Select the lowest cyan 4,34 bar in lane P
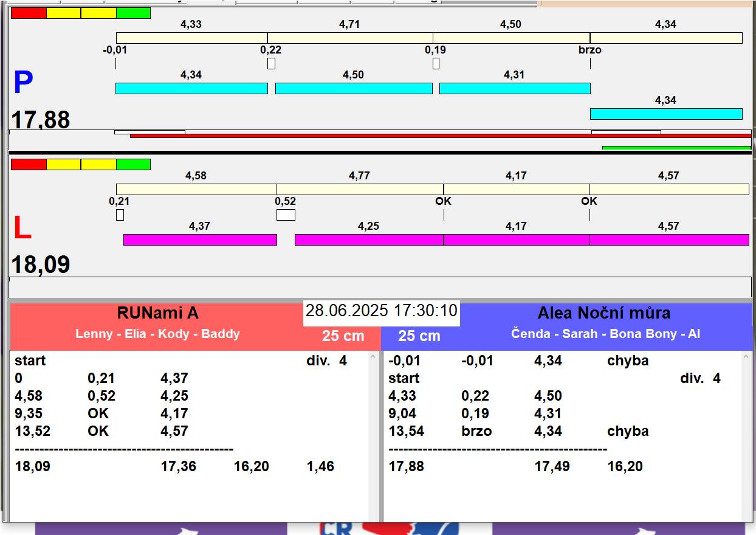Viewport: 756px width, 535px height. coord(666,114)
